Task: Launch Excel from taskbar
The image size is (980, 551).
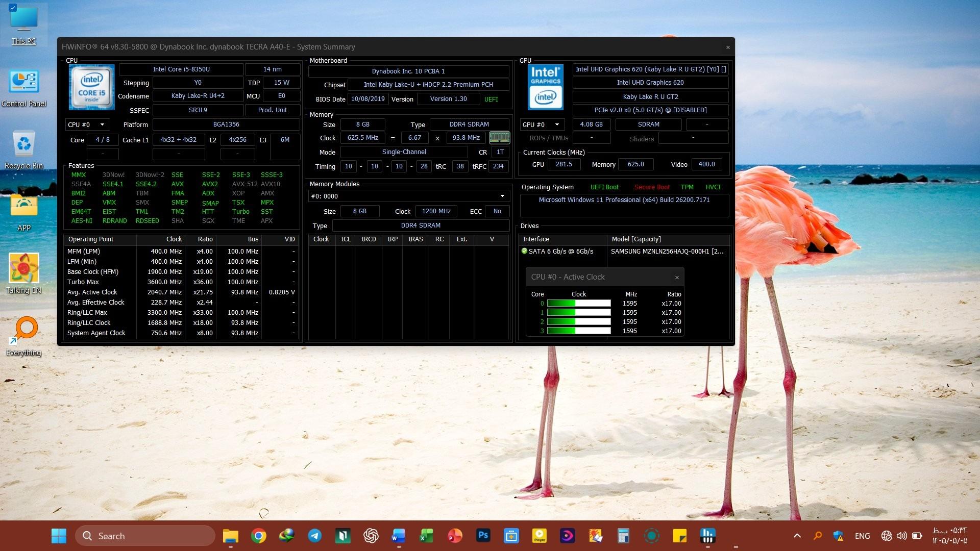Action: tap(427, 536)
